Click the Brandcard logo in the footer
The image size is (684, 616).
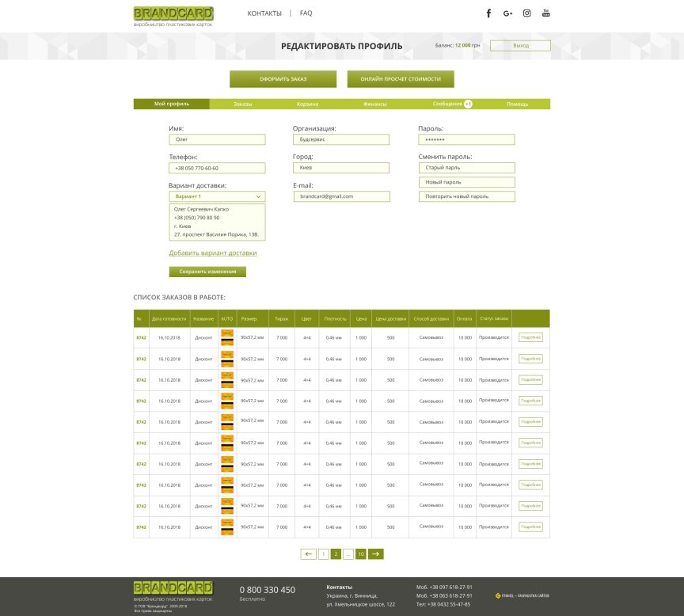tap(173, 591)
